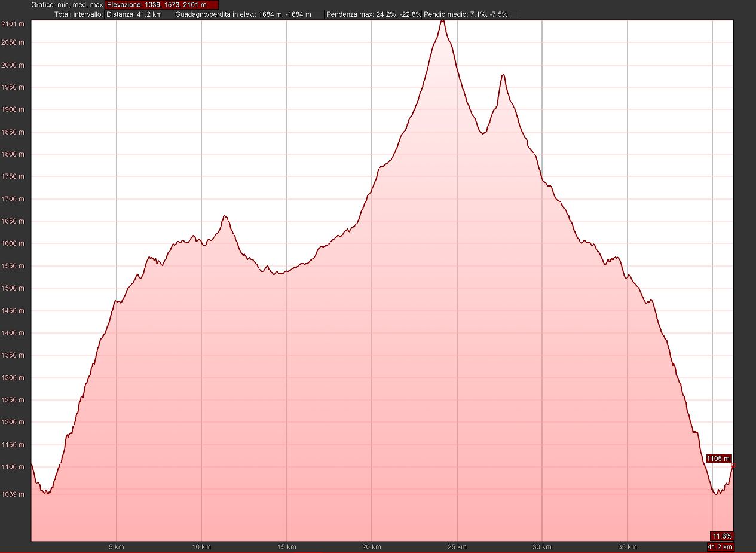Click the 41.2 km distance marker label

coord(720,547)
